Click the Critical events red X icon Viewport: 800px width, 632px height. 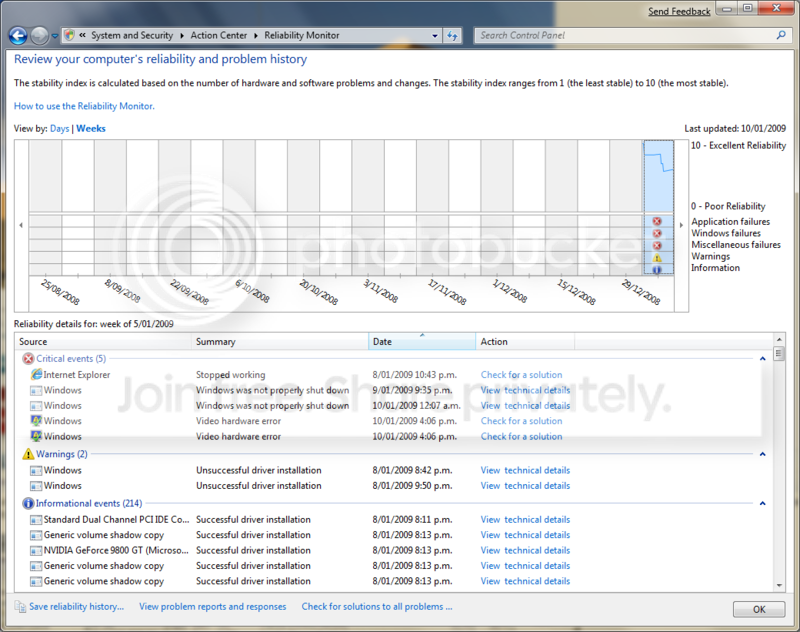coord(28,359)
